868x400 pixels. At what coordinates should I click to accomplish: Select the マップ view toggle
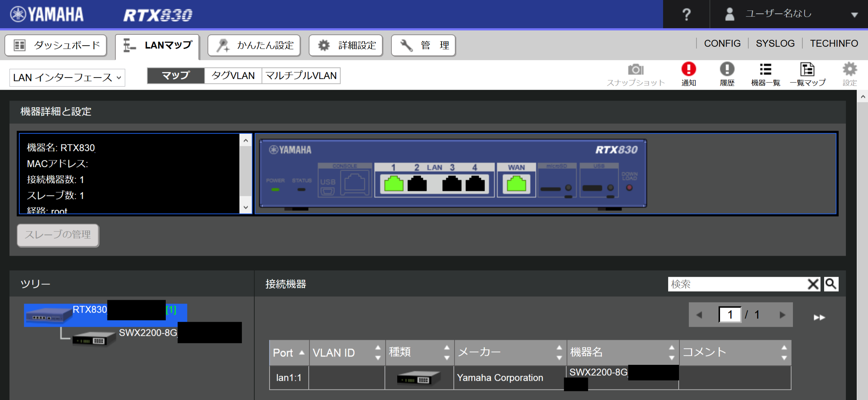176,75
